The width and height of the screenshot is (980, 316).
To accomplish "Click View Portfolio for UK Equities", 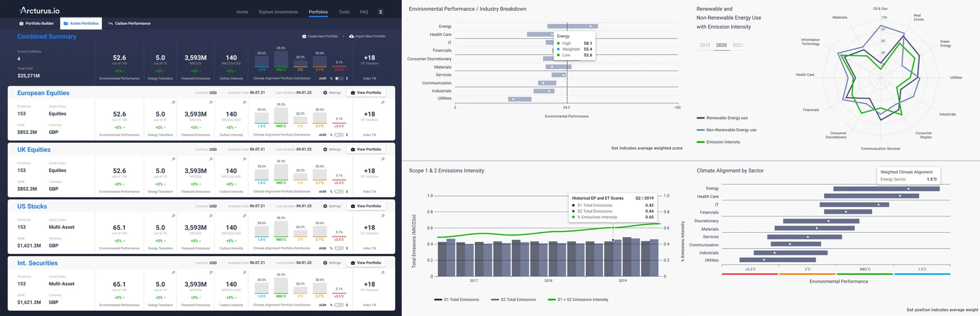I will pyautogui.click(x=366, y=150).
